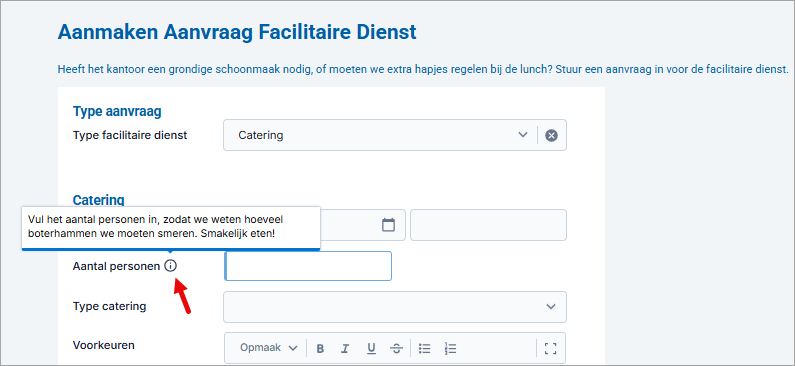Click the date field left of calendar icon
This screenshot has width=795, height=366.
pos(350,225)
